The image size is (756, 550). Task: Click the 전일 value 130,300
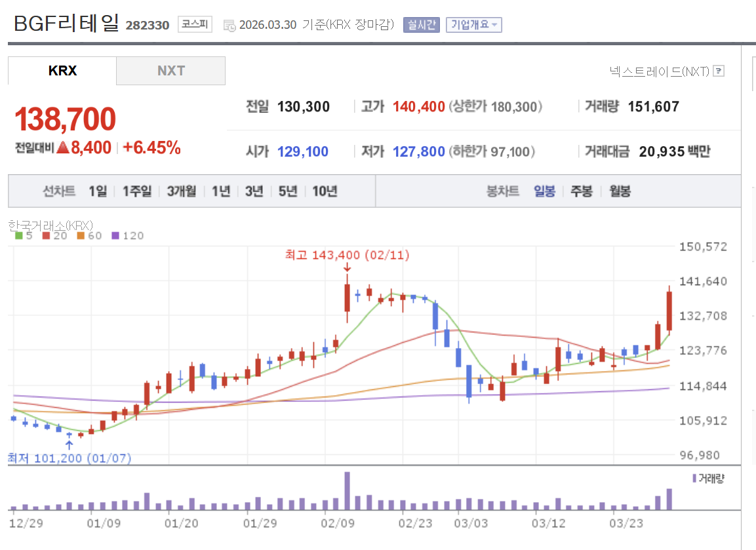[x=304, y=107]
